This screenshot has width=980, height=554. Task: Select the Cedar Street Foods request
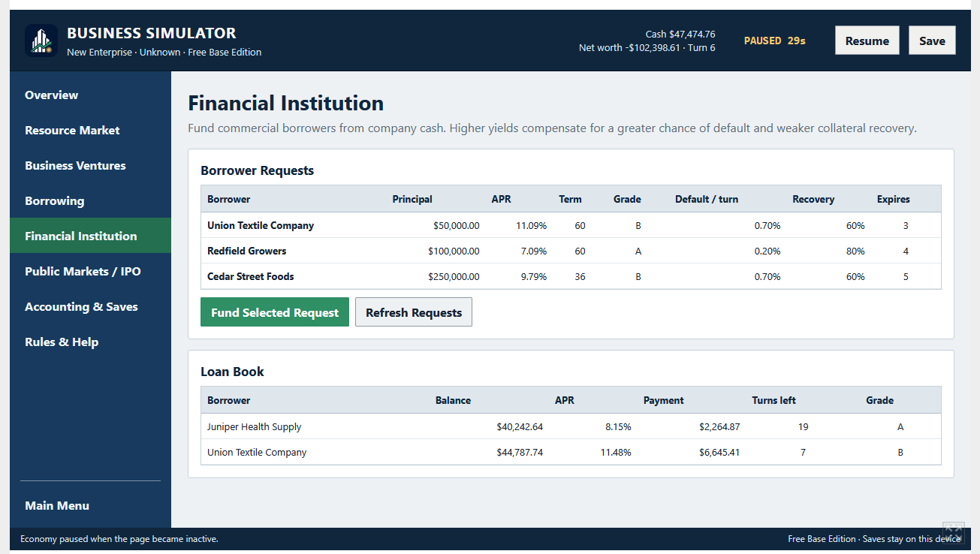coord(571,276)
